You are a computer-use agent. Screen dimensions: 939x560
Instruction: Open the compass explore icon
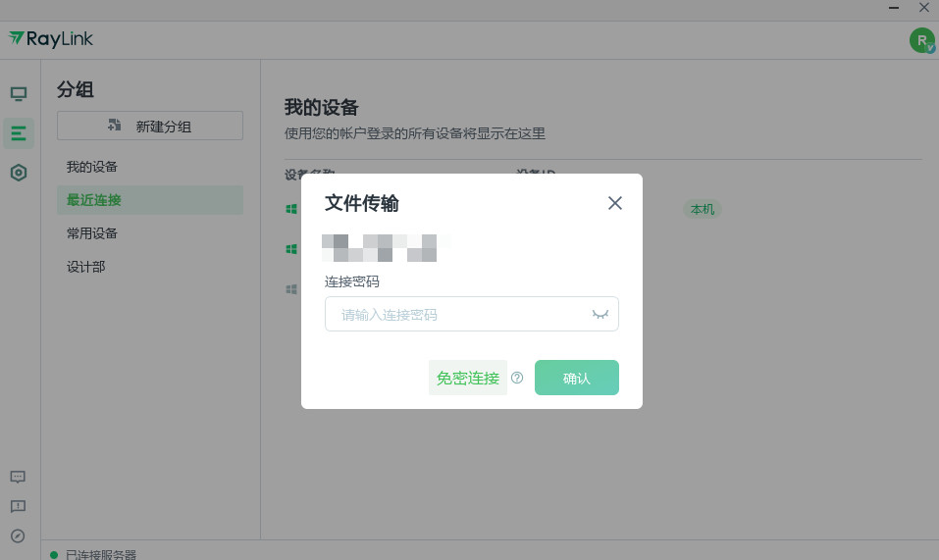pos(18,535)
